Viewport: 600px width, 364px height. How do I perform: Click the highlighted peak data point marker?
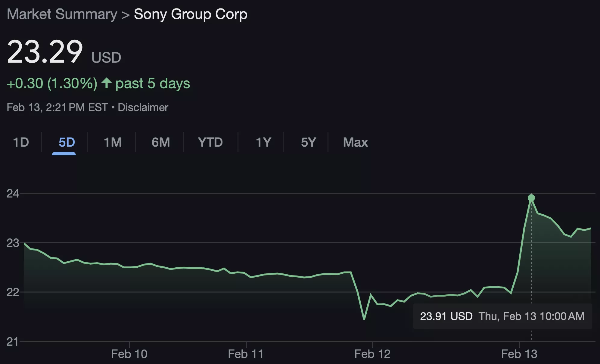click(x=531, y=198)
